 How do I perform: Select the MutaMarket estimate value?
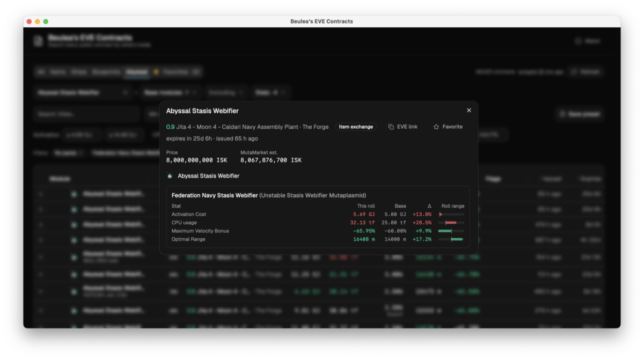(x=271, y=160)
